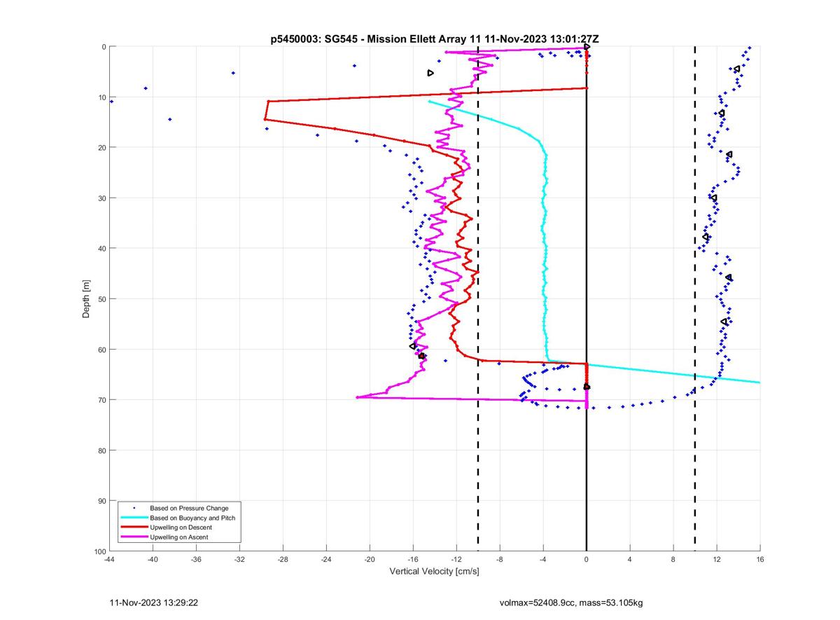Image resolution: width=840 pixels, height=620 pixels.
Task: Click ascent triangle marker at 54 m depth
Action: point(724,322)
